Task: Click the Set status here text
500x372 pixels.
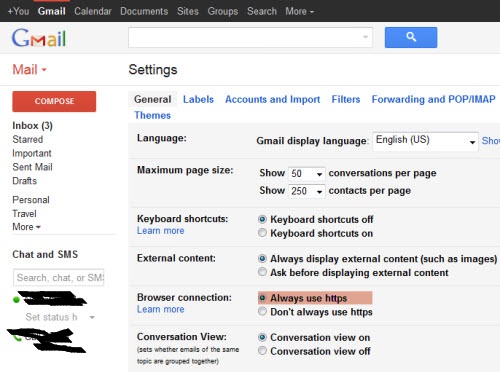Action: point(51,317)
